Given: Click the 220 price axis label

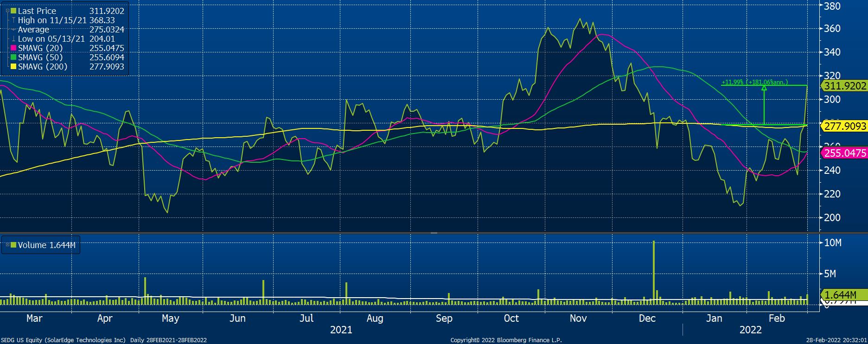Looking at the screenshot, I should 833,194.
